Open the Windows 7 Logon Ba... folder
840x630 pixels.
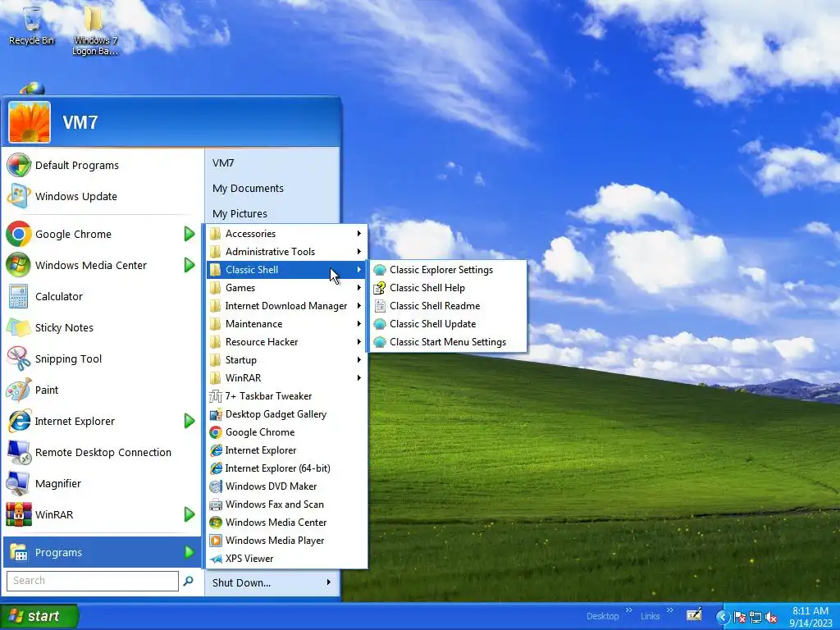click(x=95, y=31)
